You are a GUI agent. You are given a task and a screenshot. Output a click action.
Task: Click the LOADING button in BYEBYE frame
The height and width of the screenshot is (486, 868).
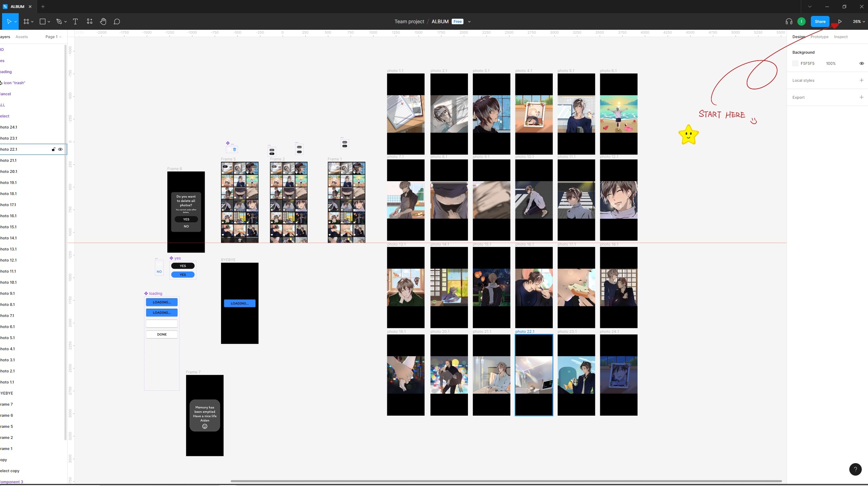[240, 303]
